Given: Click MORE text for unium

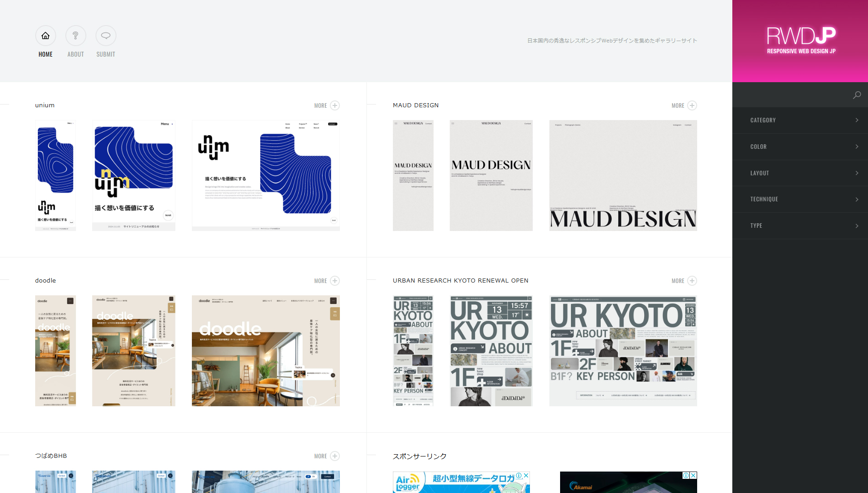Looking at the screenshot, I should (321, 105).
